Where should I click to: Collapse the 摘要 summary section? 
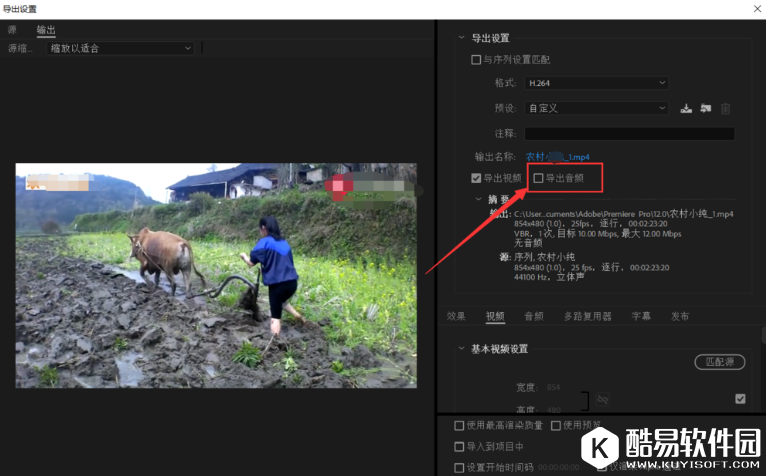coord(479,199)
